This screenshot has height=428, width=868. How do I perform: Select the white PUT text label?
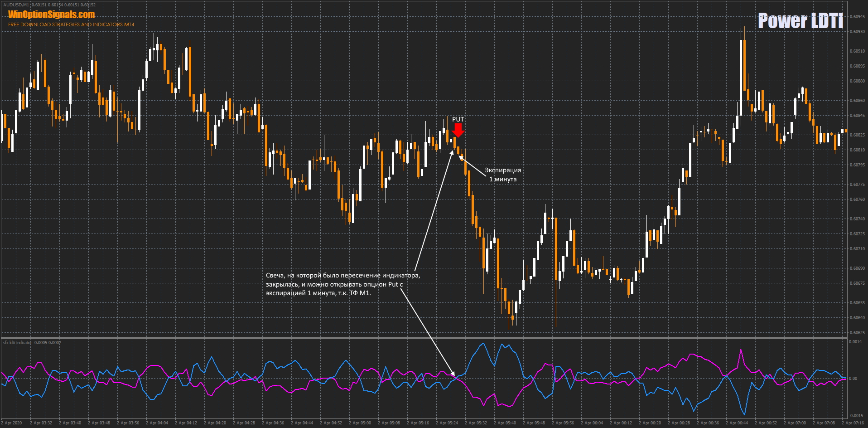pos(458,119)
